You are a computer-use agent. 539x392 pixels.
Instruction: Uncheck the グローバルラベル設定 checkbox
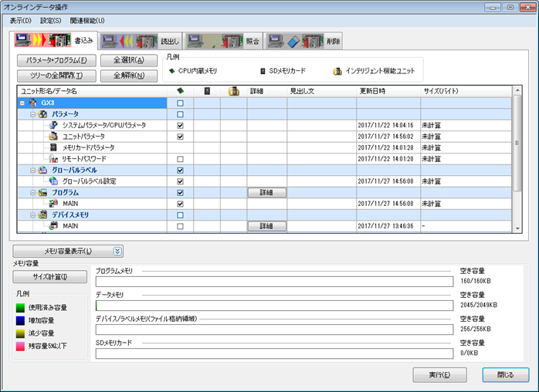[180, 181]
